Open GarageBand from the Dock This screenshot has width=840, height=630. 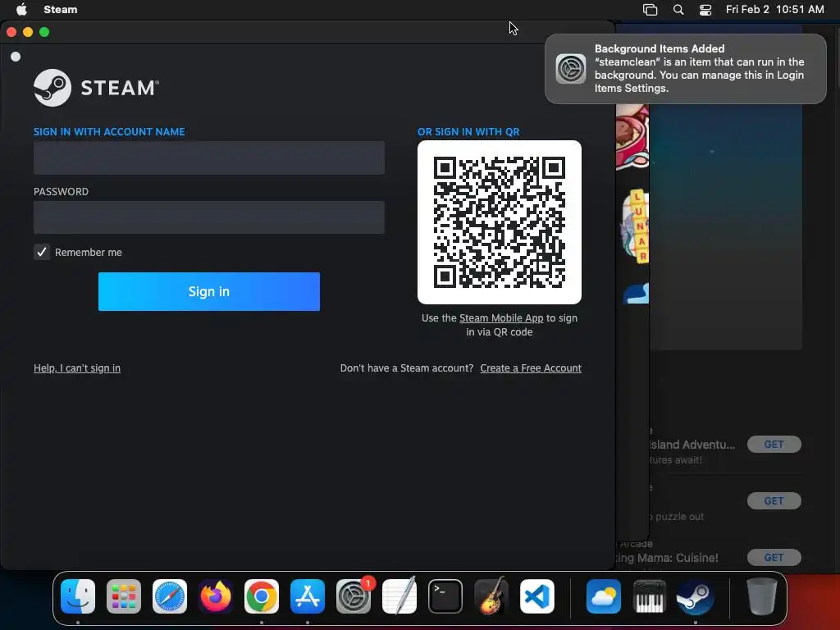click(491, 596)
